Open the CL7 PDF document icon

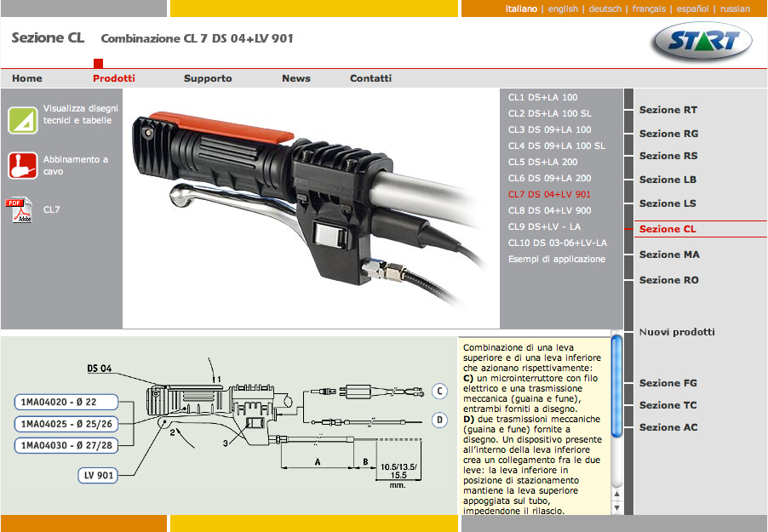19,210
